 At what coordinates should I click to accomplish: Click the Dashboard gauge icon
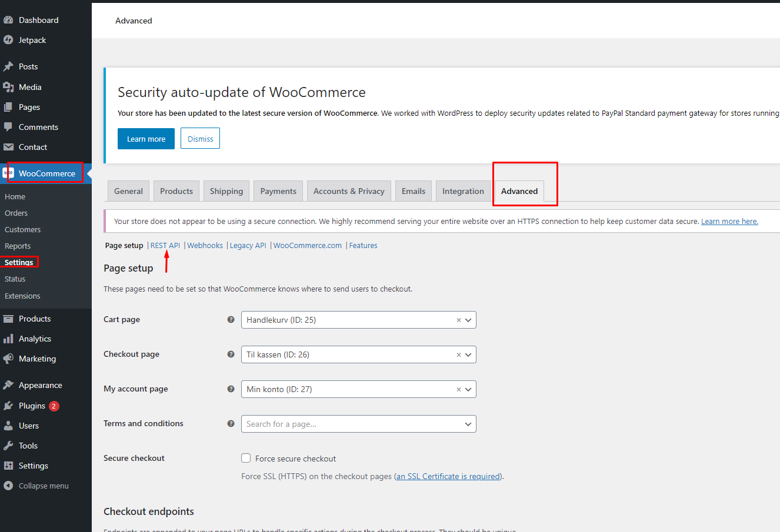[x=8, y=20]
